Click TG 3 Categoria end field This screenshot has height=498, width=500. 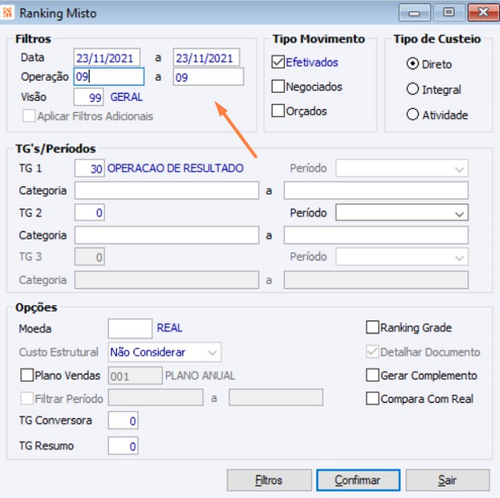(376, 280)
